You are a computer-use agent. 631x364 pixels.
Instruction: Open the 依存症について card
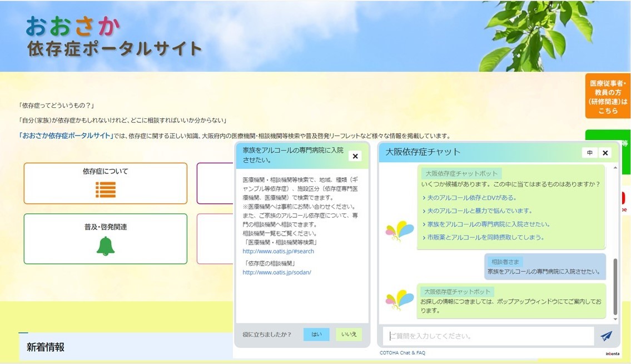106,183
